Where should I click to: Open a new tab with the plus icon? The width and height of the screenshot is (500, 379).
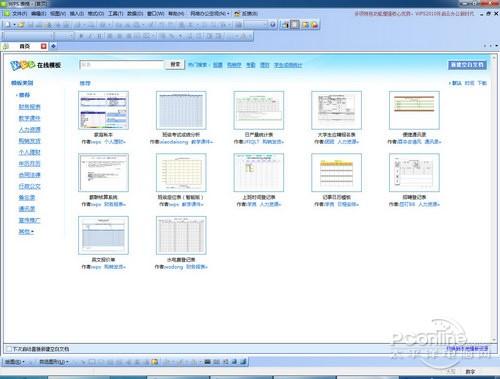(x=53, y=46)
